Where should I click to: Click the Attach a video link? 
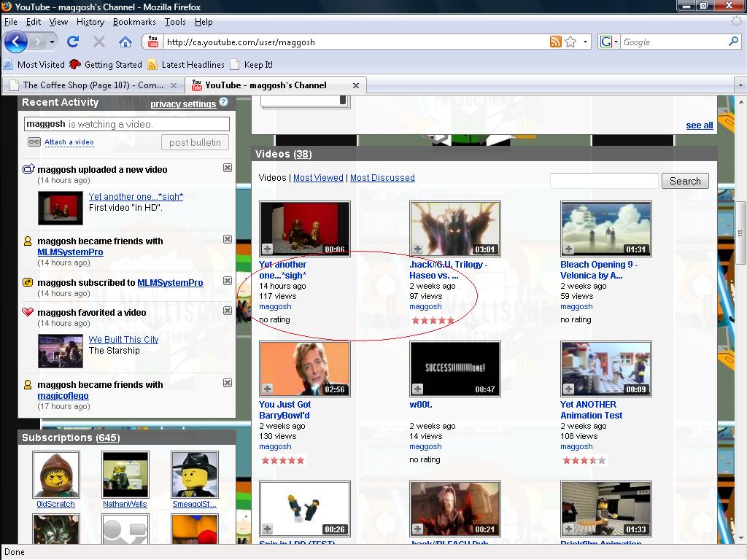click(69, 142)
